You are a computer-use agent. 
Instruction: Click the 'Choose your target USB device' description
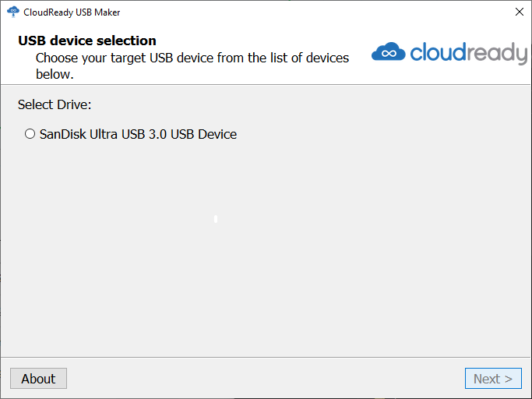[192, 58]
